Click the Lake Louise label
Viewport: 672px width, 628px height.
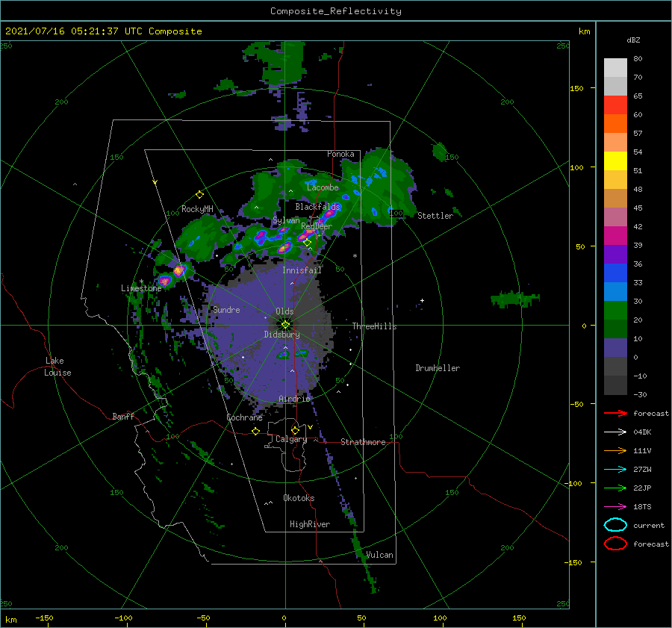click(57, 367)
